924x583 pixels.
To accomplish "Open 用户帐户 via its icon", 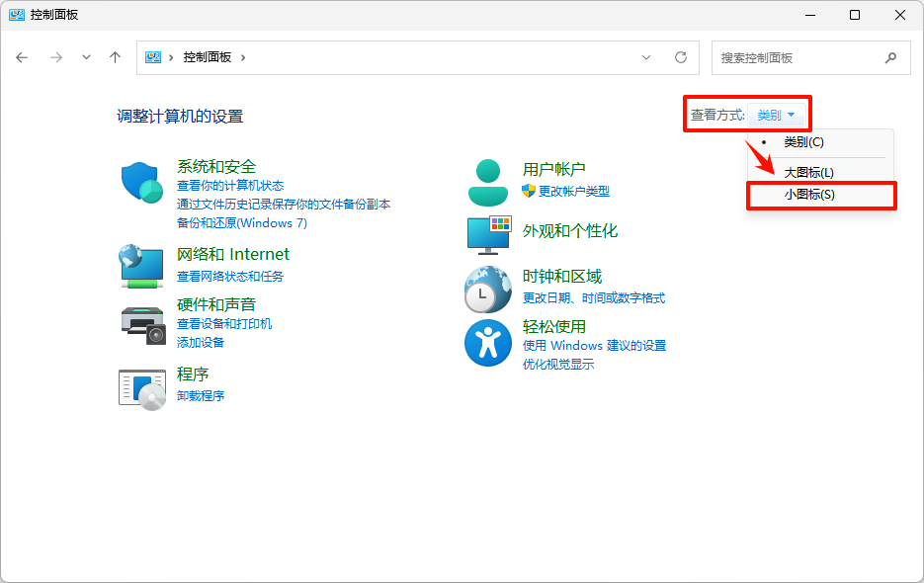I will [487, 181].
